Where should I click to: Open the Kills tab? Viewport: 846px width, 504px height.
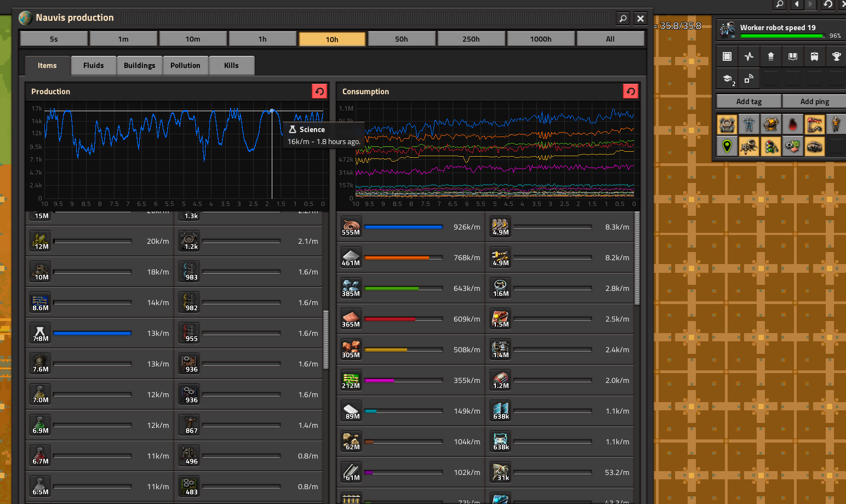tap(231, 65)
